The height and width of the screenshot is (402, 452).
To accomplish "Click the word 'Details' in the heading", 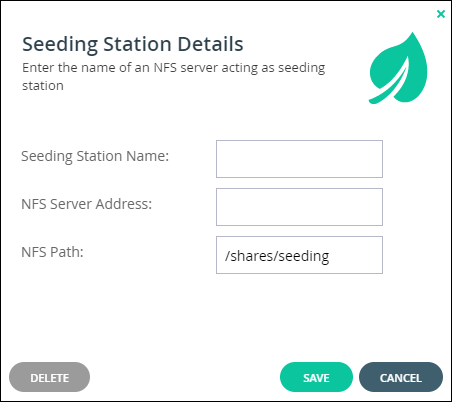I will [x=210, y=44].
